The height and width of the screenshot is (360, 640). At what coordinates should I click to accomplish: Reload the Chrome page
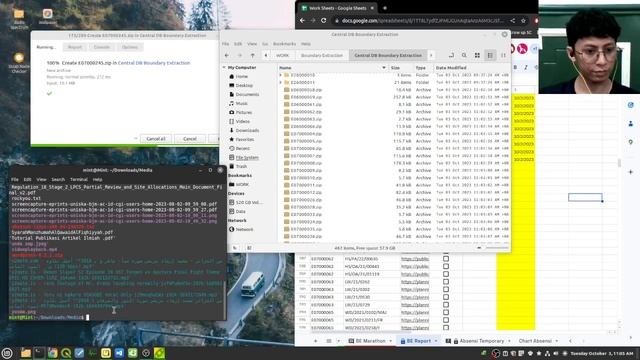click(324, 20)
